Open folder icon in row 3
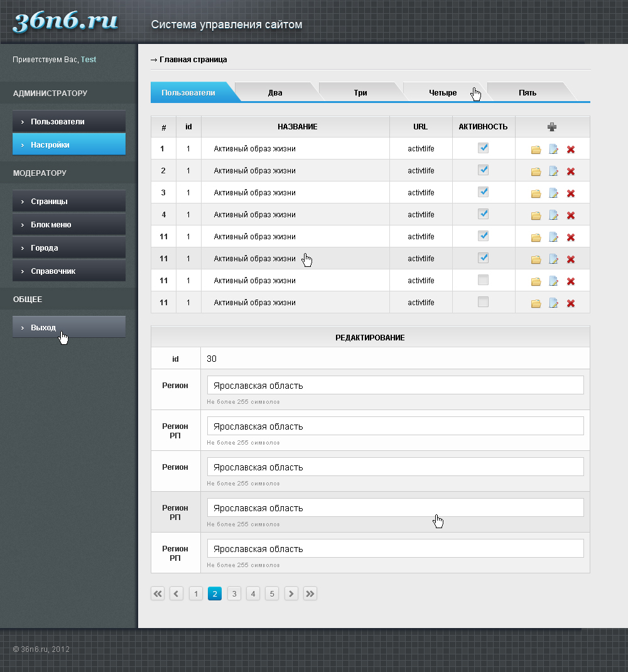The height and width of the screenshot is (672, 628). click(x=536, y=193)
